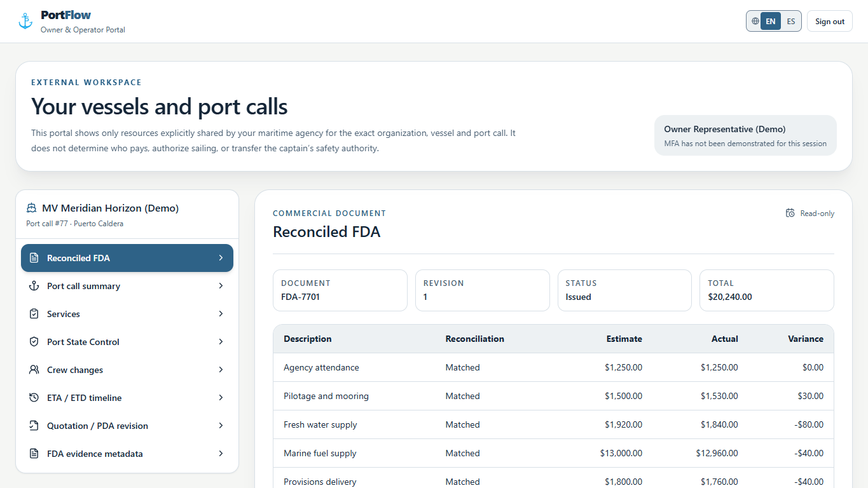Expand the Services chevron
Viewport: 868px width, 488px height.
[221, 314]
